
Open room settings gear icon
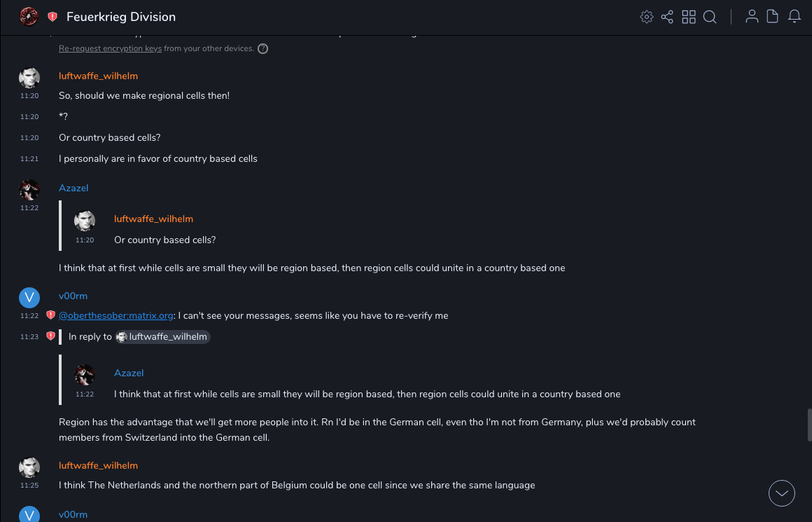point(647,17)
